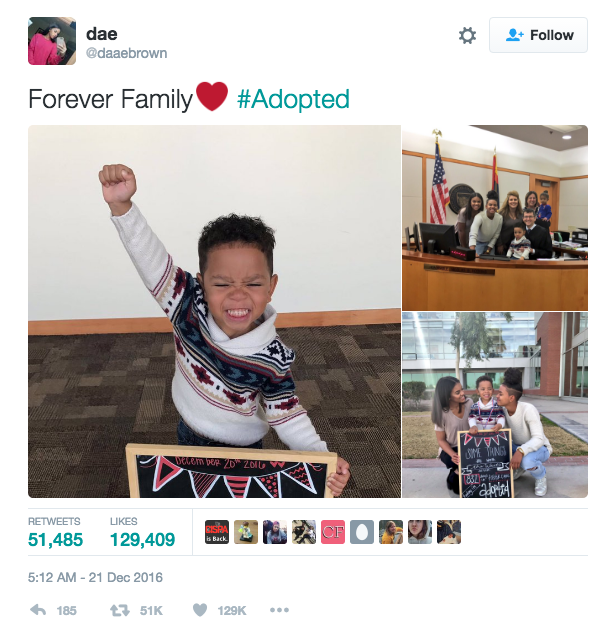Like the tweet with heart icon
The width and height of the screenshot is (613, 641).
(x=200, y=610)
